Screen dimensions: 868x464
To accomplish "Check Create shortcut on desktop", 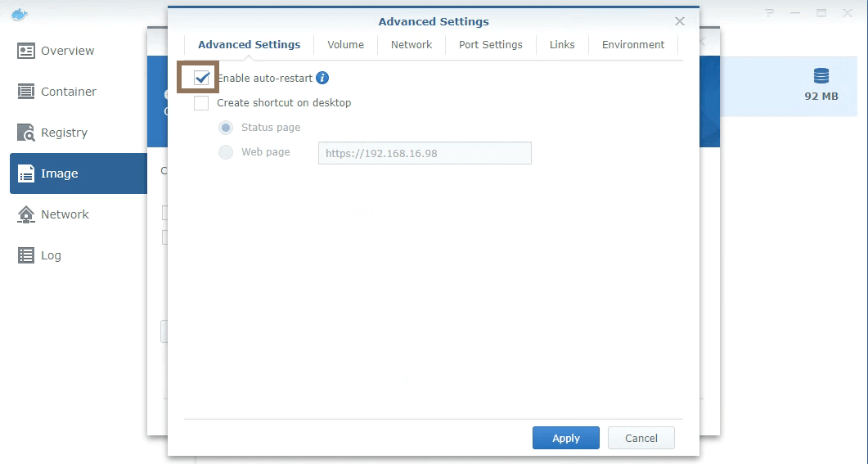I will pos(201,103).
